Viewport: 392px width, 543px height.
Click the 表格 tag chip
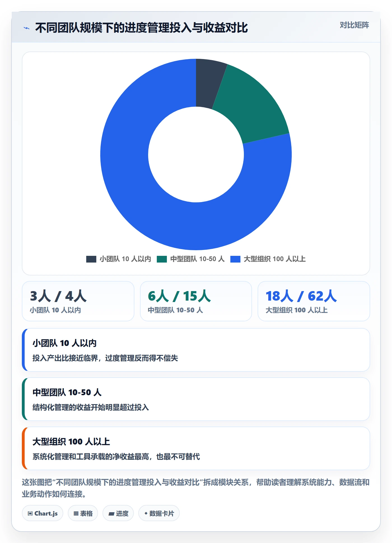point(83,513)
